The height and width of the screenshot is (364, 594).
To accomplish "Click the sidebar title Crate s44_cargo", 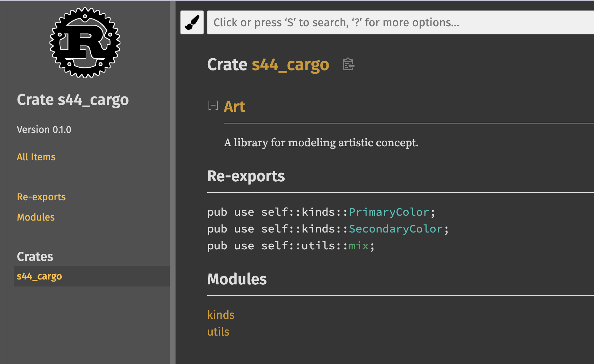I will click(x=73, y=100).
